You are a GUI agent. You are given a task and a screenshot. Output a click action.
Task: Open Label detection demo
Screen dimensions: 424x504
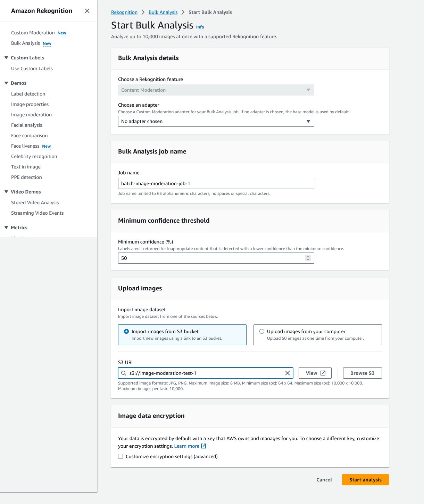tap(28, 94)
